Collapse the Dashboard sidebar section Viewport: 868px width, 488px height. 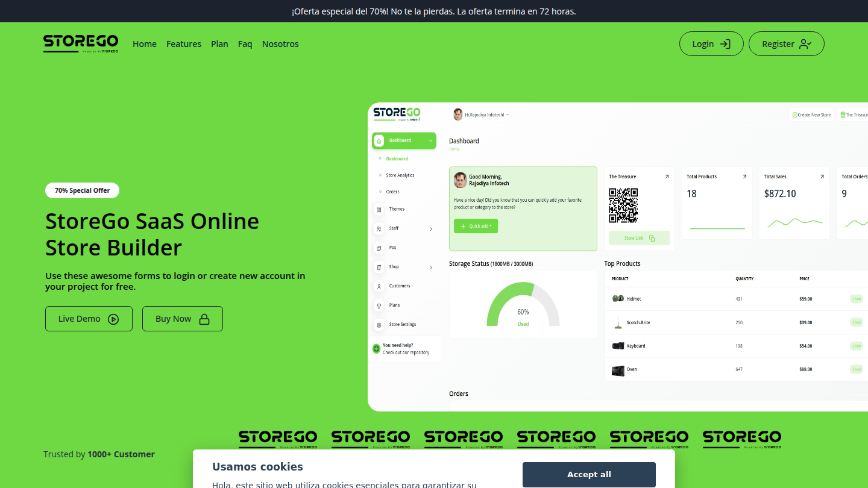[x=430, y=140]
